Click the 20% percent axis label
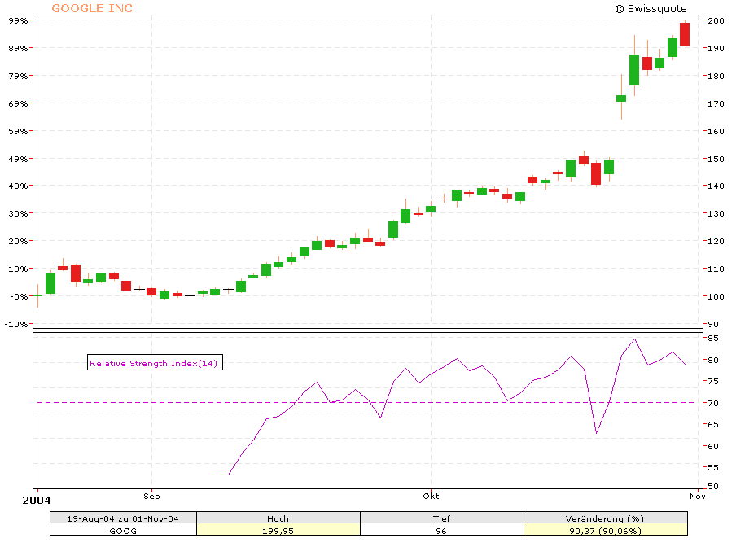The image size is (736, 560). click(x=18, y=241)
